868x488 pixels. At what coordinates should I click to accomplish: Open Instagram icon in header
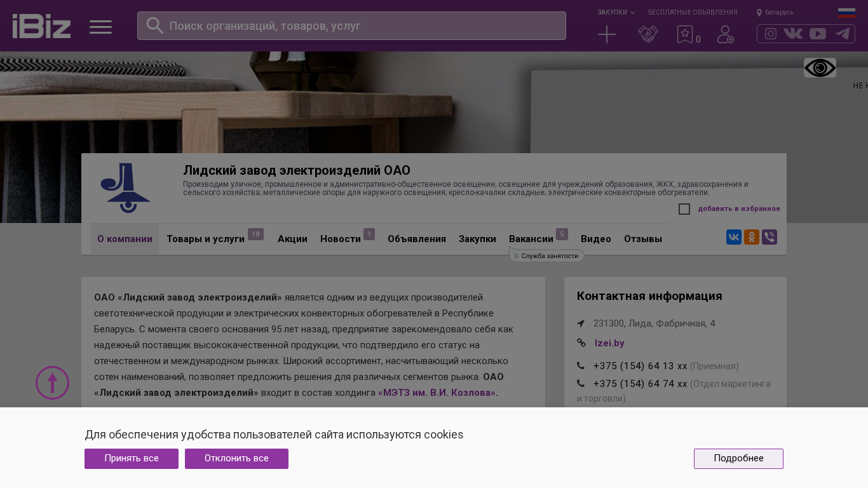click(x=771, y=34)
